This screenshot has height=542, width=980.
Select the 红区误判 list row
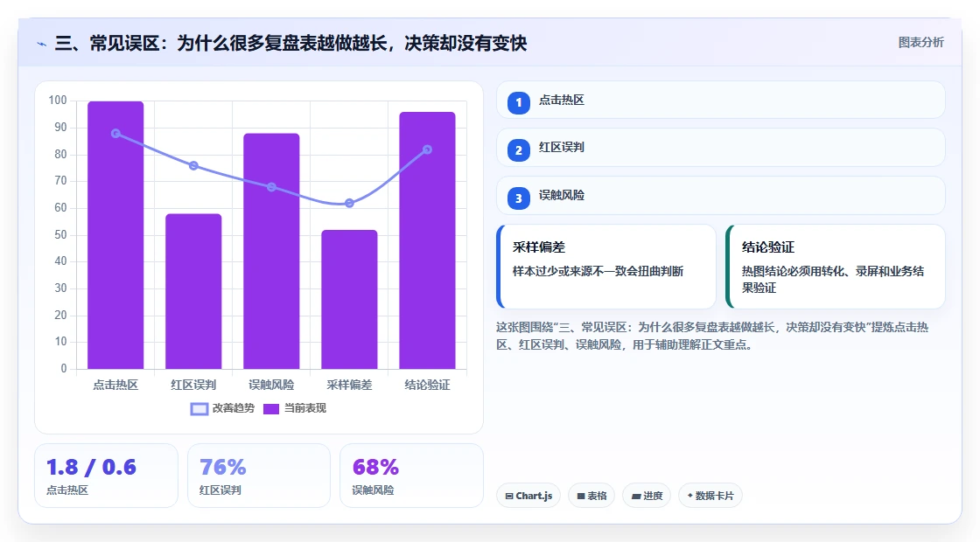(721, 148)
